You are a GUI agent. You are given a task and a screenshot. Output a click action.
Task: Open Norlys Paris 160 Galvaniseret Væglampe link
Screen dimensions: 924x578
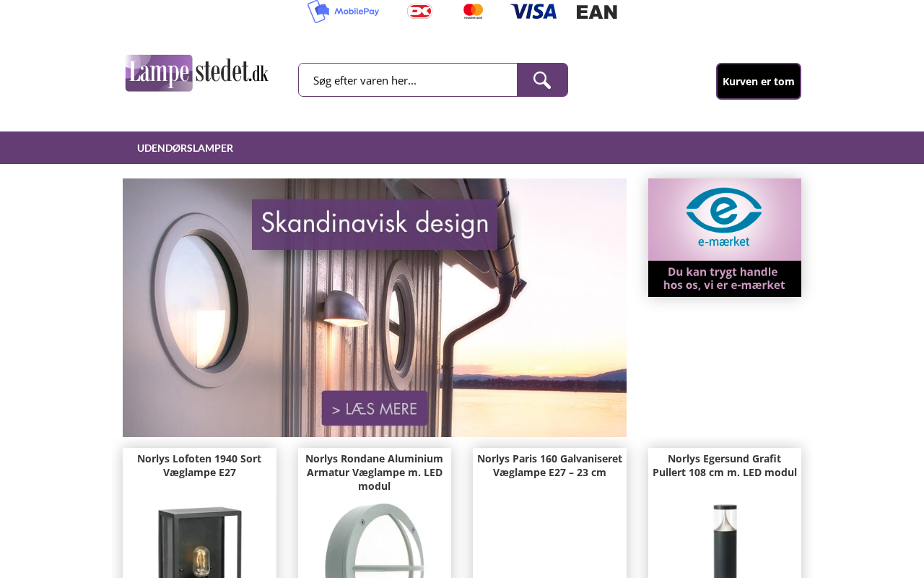tap(549, 465)
